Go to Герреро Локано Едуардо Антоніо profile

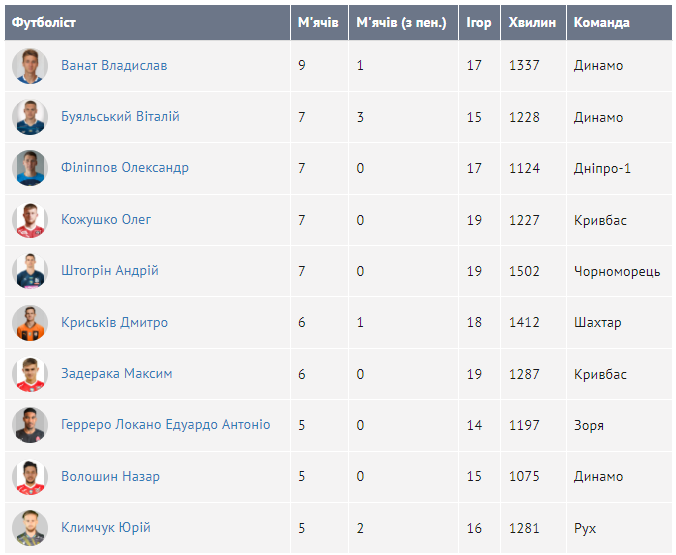click(x=165, y=425)
